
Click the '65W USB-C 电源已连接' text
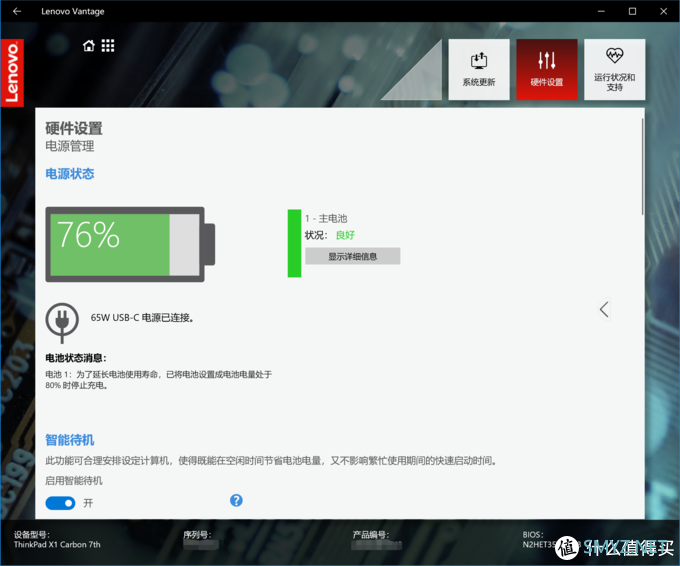pos(142,318)
